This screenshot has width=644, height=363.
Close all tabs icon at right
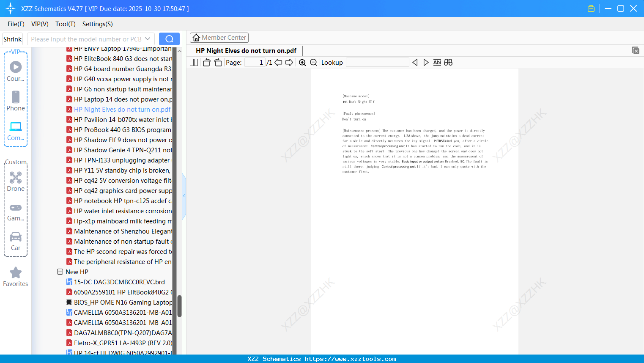pyautogui.click(x=636, y=50)
